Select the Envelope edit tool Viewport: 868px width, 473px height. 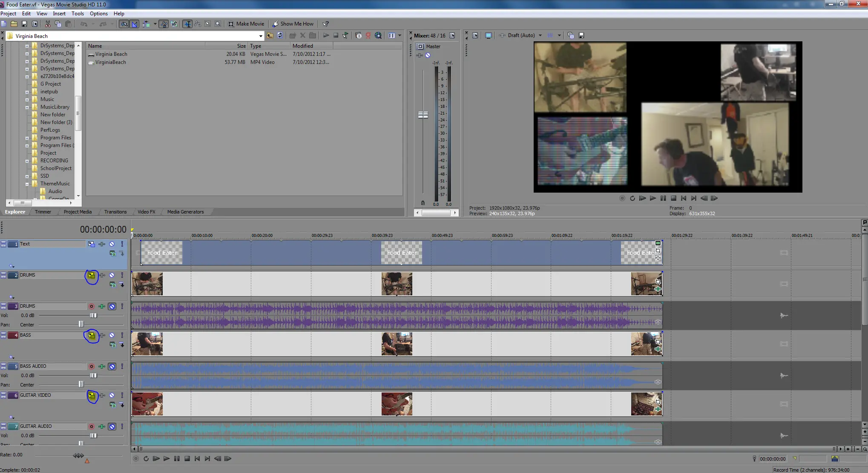pos(198,24)
